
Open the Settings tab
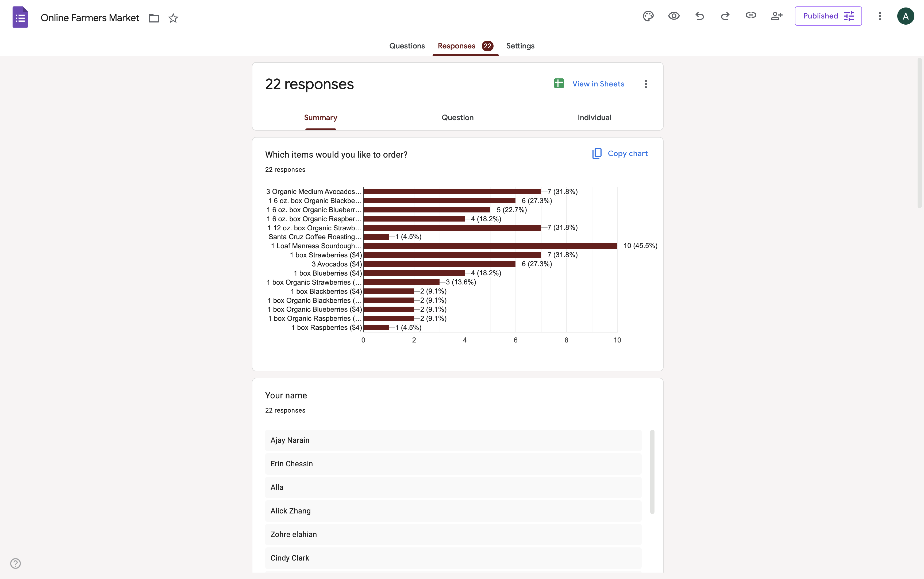point(520,46)
